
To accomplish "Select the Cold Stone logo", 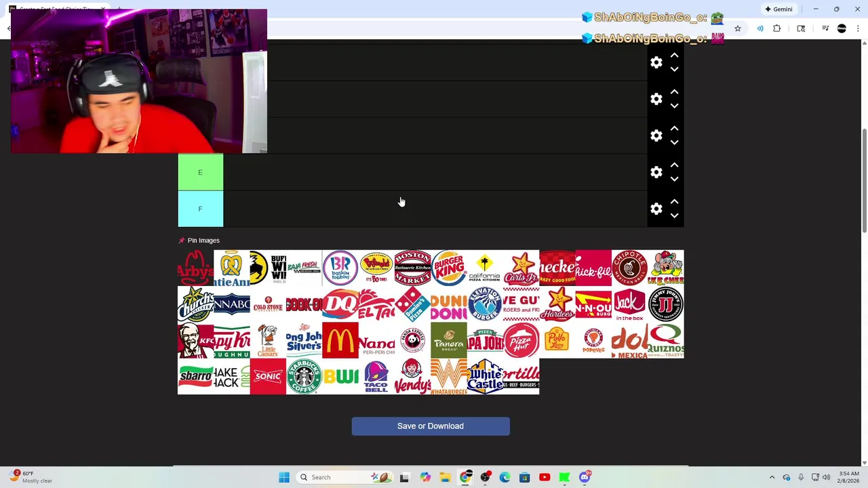I will coord(268,304).
